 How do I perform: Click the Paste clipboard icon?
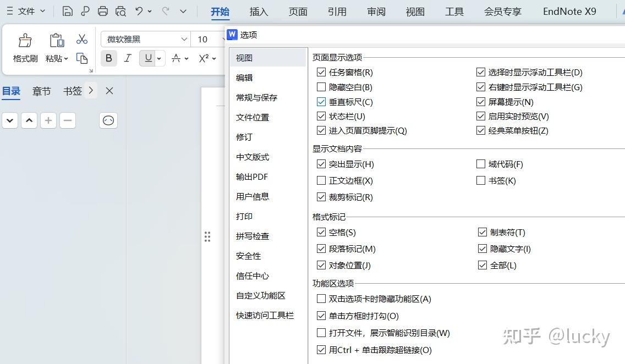point(57,40)
